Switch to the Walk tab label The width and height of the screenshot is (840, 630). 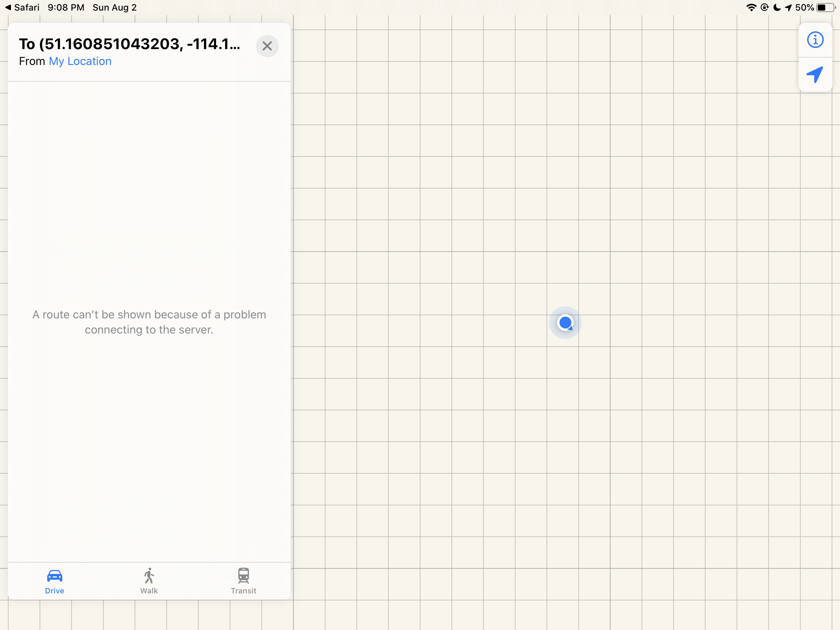coord(149,590)
